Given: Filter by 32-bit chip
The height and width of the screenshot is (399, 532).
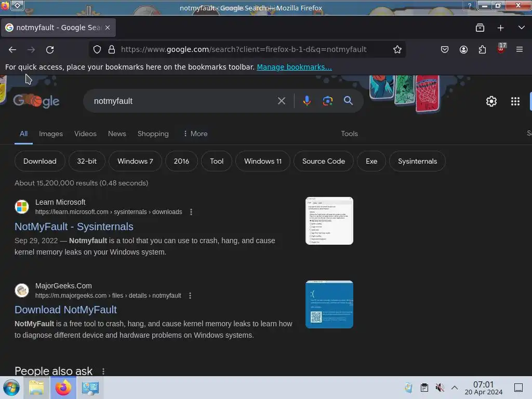Looking at the screenshot, I should tap(87, 161).
